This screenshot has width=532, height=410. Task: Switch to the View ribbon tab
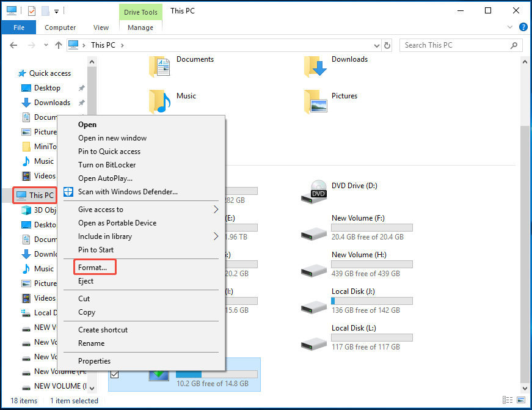[x=101, y=27]
